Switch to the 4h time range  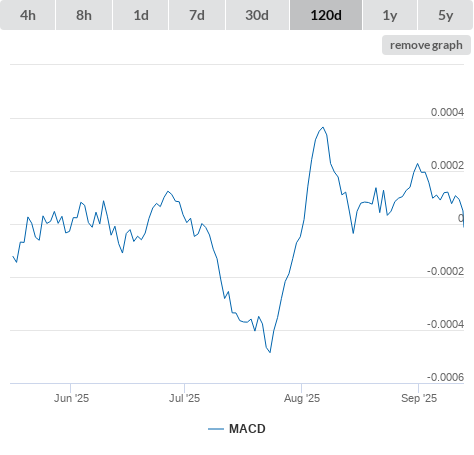tap(28, 15)
